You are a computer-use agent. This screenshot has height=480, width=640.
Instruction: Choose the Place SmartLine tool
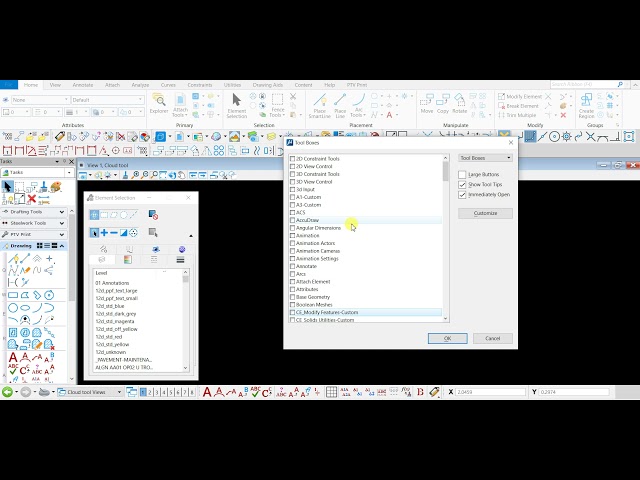pos(320,105)
